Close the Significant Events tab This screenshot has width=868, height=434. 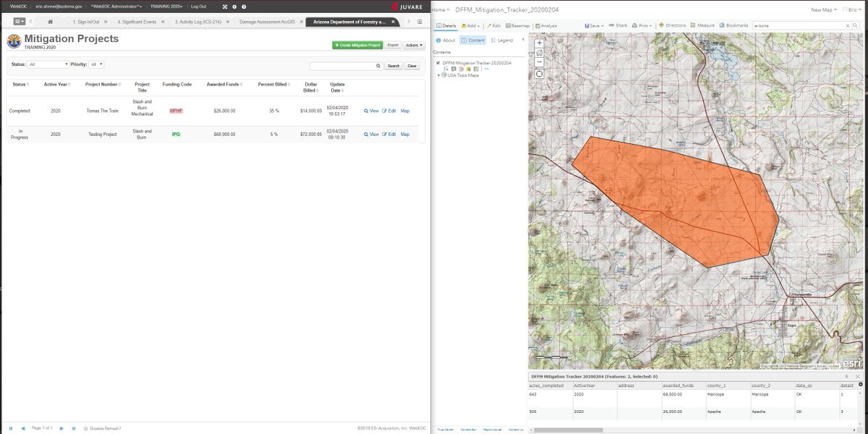click(x=164, y=22)
